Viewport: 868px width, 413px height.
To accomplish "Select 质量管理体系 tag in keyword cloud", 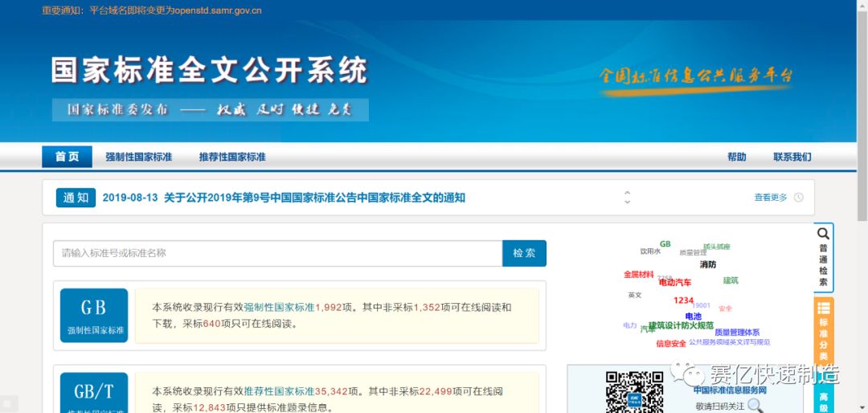I will [x=737, y=332].
